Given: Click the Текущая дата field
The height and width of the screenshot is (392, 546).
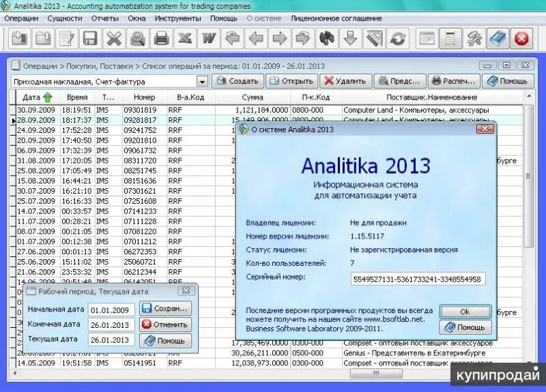Looking at the screenshot, I should point(111,340).
